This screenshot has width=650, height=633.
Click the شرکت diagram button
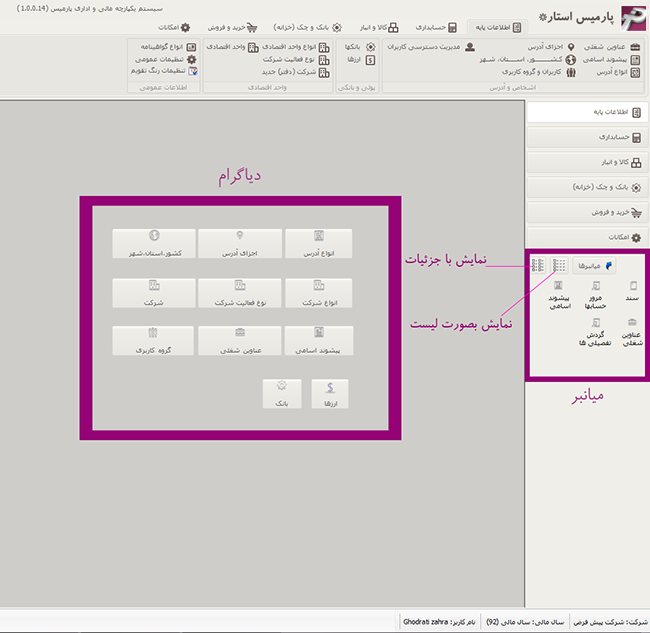tap(154, 293)
